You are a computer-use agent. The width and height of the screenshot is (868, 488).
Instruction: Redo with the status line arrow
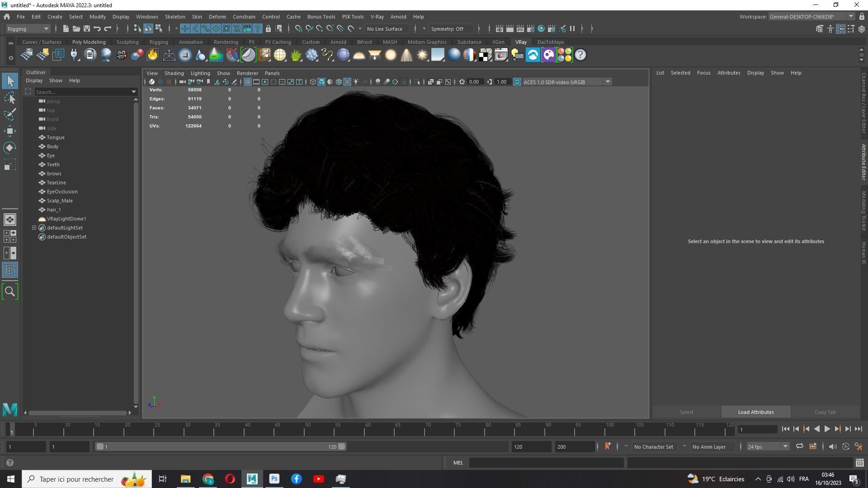[108, 29]
